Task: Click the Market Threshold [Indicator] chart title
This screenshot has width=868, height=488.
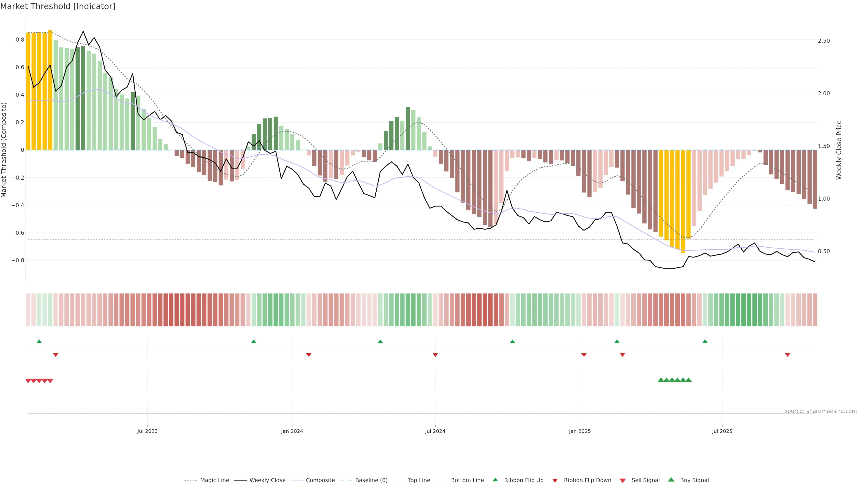Action: tap(58, 6)
